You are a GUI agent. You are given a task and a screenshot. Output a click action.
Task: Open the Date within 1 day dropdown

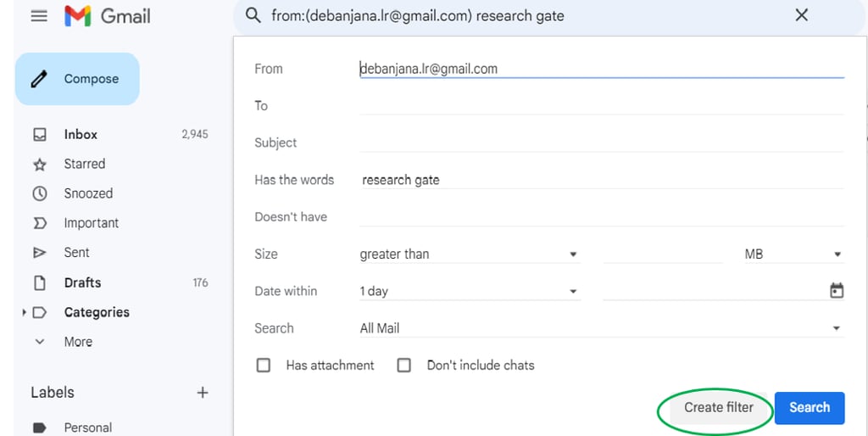tap(470, 292)
